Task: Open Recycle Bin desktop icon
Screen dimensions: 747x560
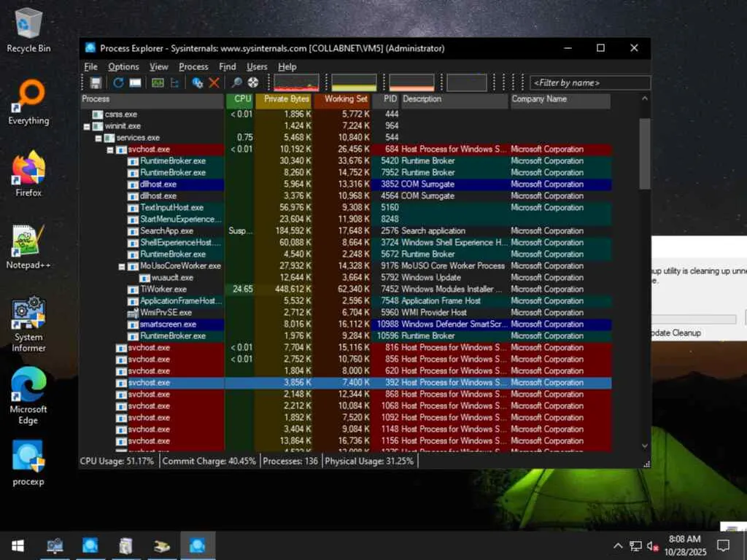Action: pyautogui.click(x=28, y=30)
